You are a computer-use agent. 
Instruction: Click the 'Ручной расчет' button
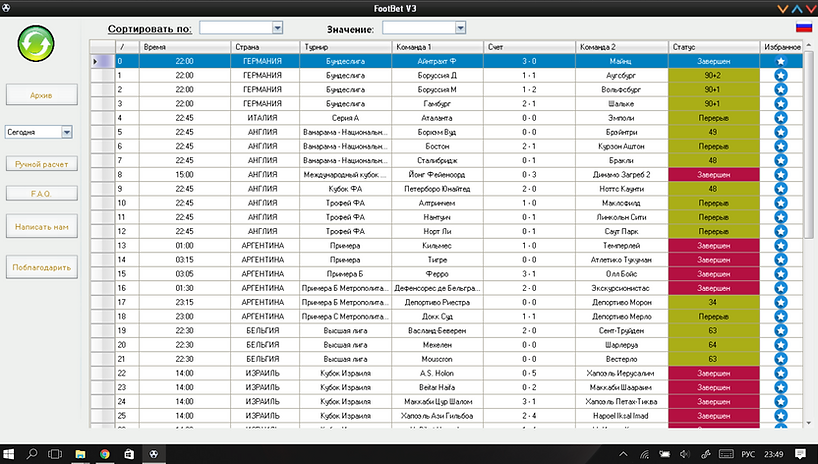[x=40, y=163]
